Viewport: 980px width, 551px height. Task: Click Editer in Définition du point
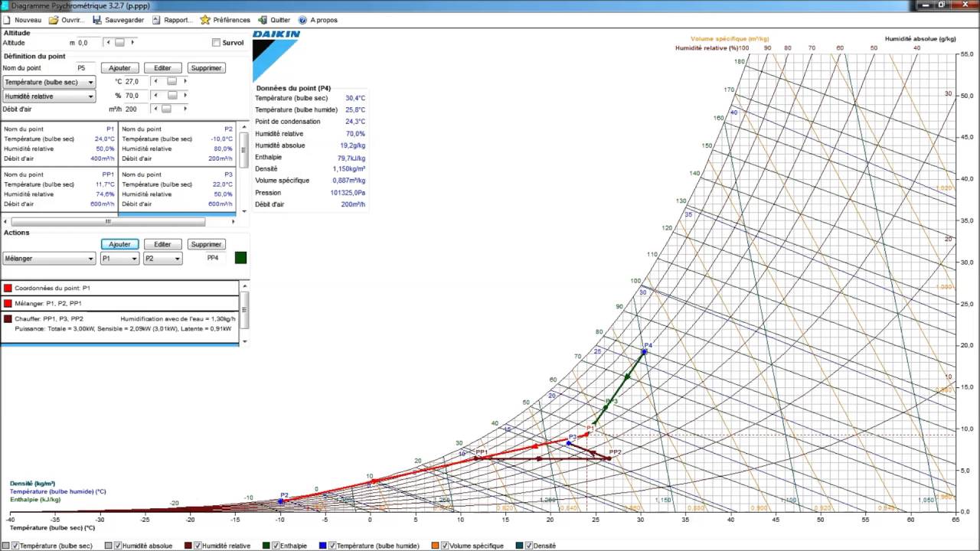pos(162,68)
